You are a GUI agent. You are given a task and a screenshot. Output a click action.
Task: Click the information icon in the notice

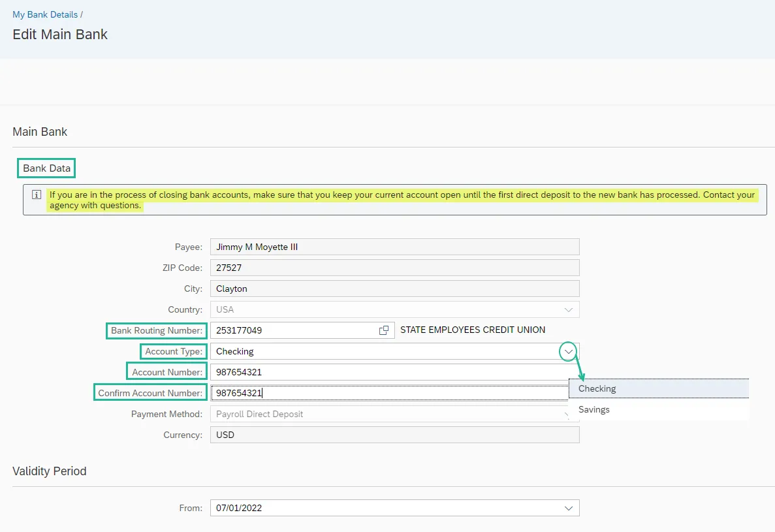click(x=37, y=195)
